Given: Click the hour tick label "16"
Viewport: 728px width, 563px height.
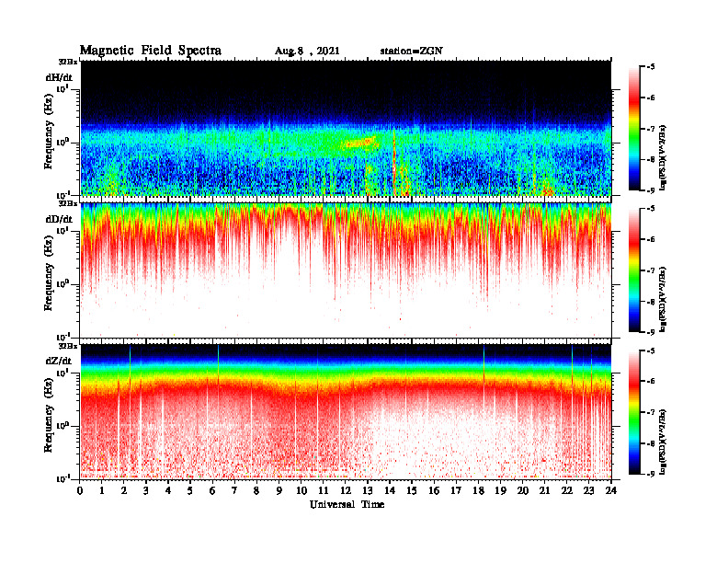Looking at the screenshot, I should tap(434, 490).
